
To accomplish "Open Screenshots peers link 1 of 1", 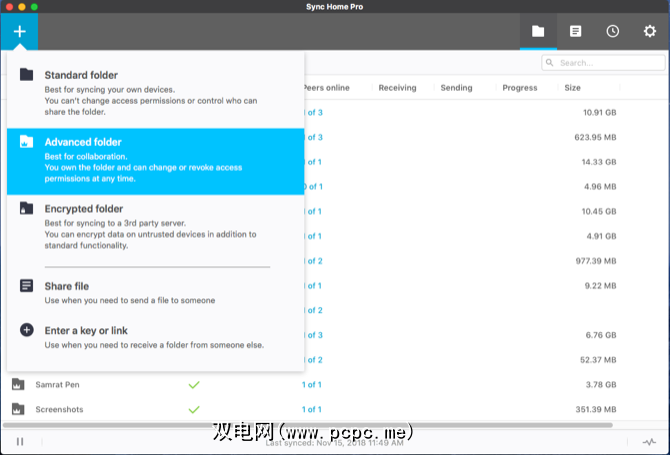I will (311, 409).
